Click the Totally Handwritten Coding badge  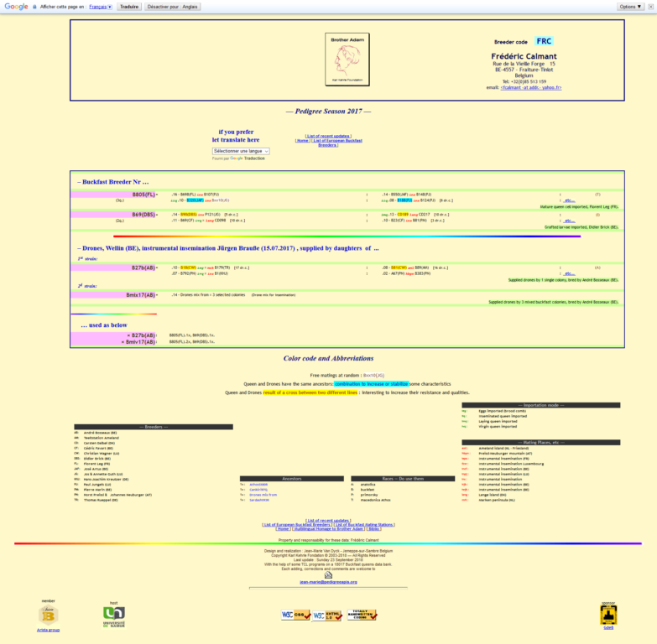[x=362, y=615]
